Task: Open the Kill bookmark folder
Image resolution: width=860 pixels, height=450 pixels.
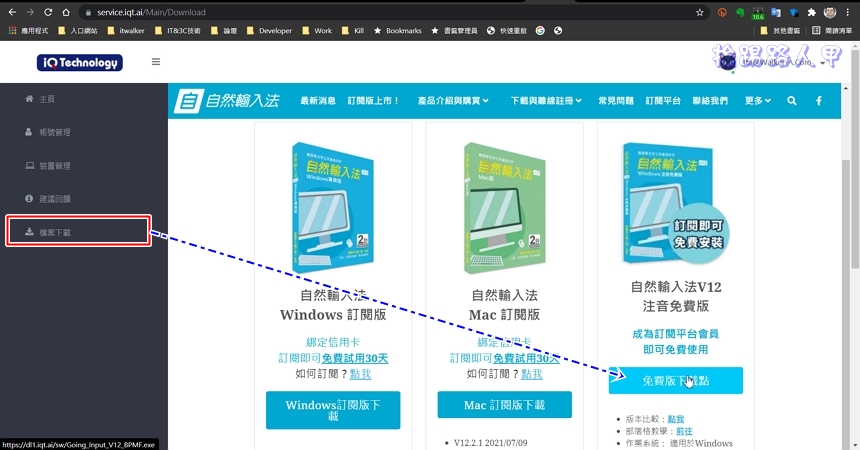Action: pyautogui.click(x=353, y=31)
